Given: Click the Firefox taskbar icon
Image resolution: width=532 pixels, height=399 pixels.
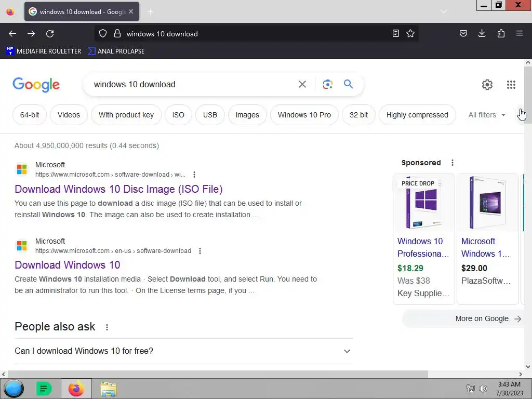Looking at the screenshot, I should pos(76,389).
